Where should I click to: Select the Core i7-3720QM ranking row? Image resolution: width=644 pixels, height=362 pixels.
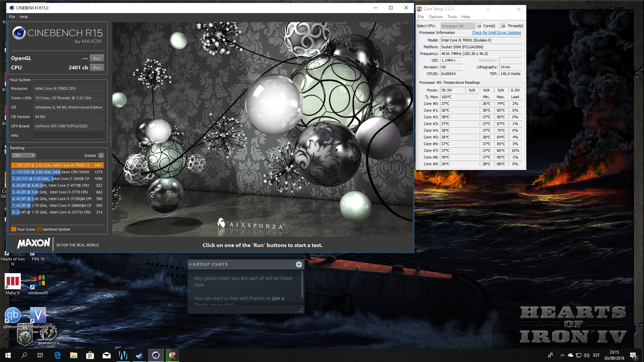pyautogui.click(x=57, y=199)
